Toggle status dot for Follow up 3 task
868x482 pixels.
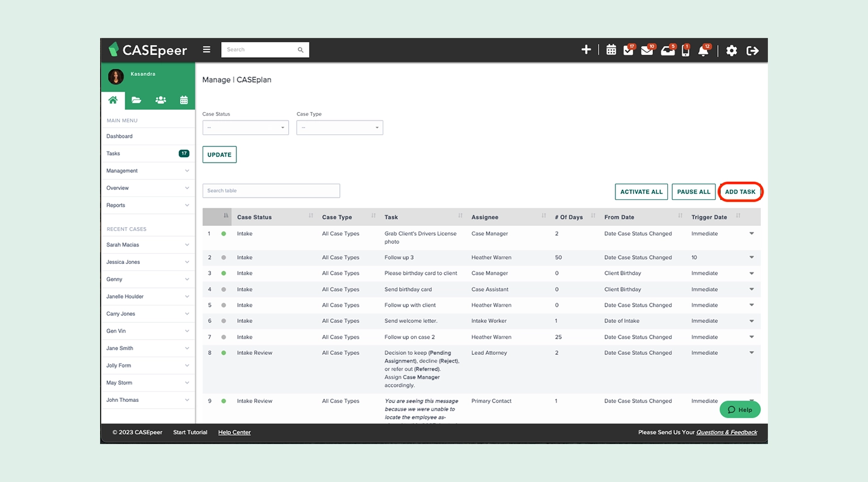point(224,257)
